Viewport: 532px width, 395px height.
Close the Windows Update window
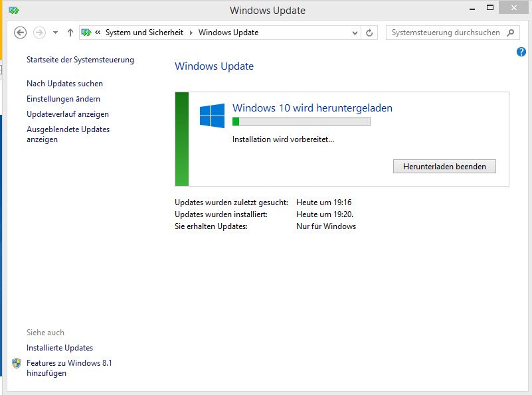point(513,7)
